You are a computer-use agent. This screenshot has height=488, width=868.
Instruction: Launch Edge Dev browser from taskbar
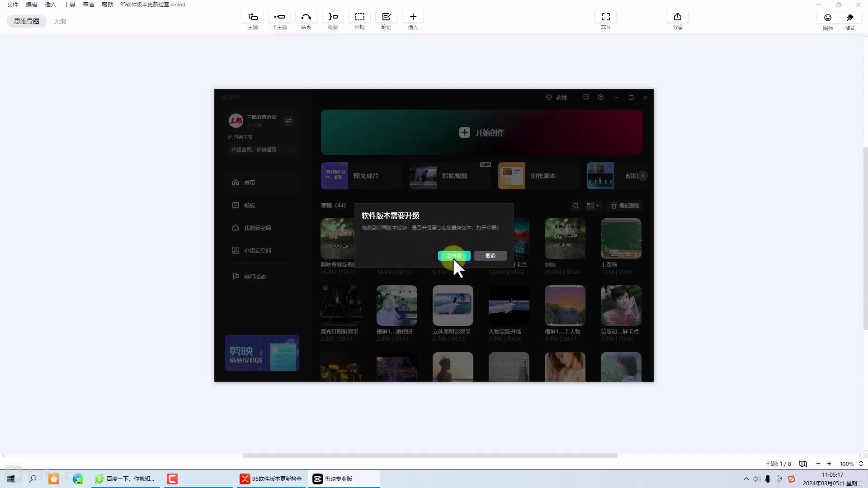(x=78, y=479)
